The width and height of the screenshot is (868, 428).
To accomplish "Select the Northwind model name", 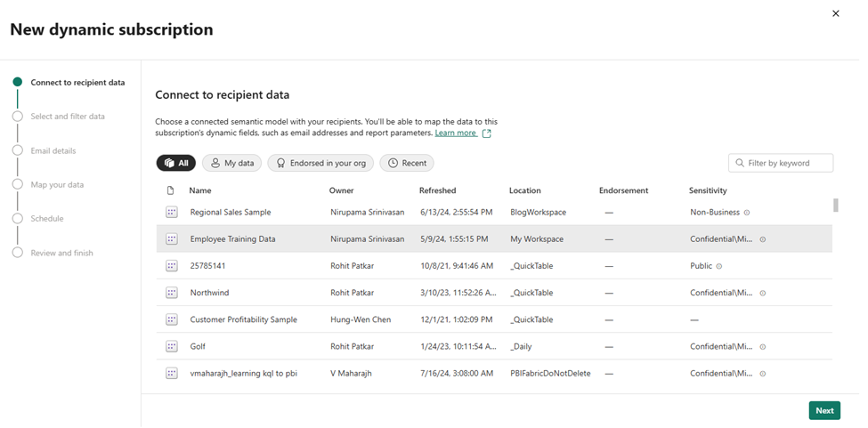I will 209,293.
